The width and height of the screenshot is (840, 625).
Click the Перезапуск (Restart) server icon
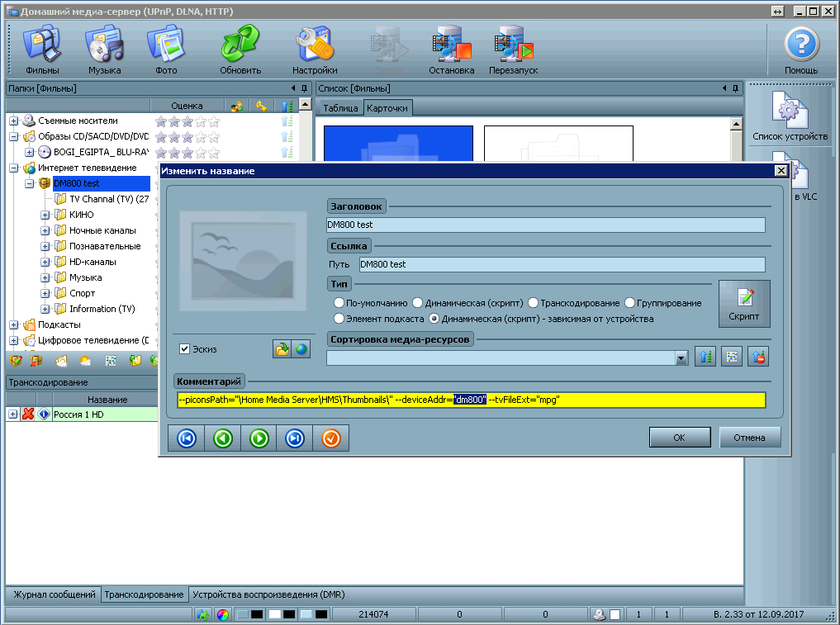513,49
